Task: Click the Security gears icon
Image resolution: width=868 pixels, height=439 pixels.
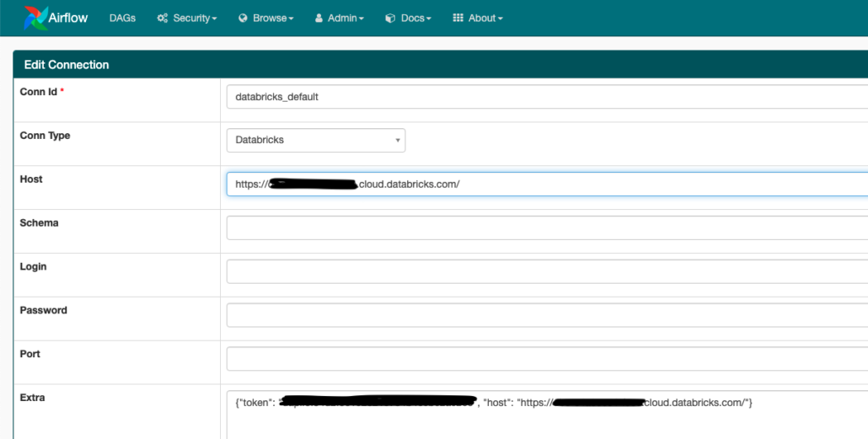Action: pyautogui.click(x=162, y=19)
